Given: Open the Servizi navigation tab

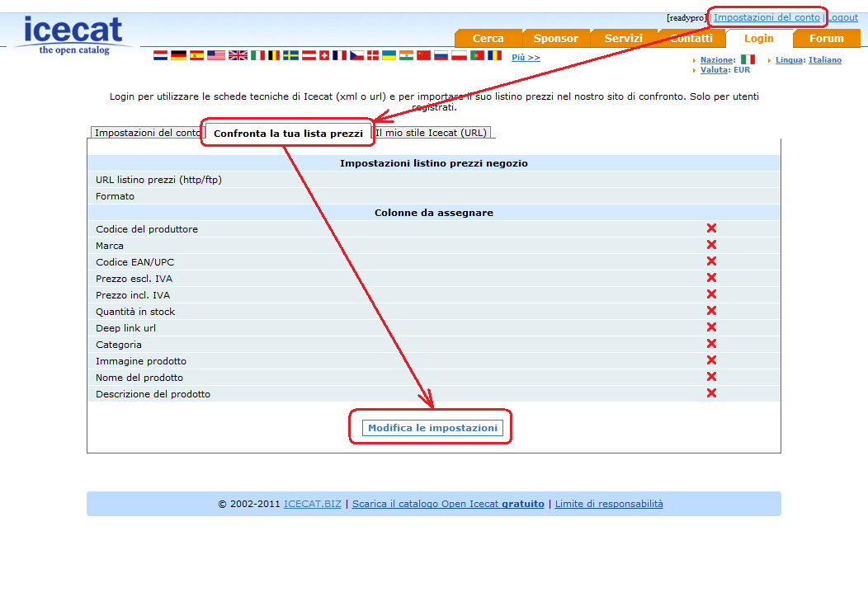Looking at the screenshot, I should 623,38.
